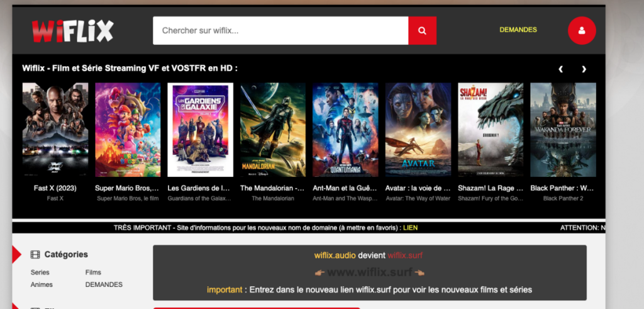This screenshot has width=644, height=309.
Task: Select the Series category
Action: [x=40, y=272]
